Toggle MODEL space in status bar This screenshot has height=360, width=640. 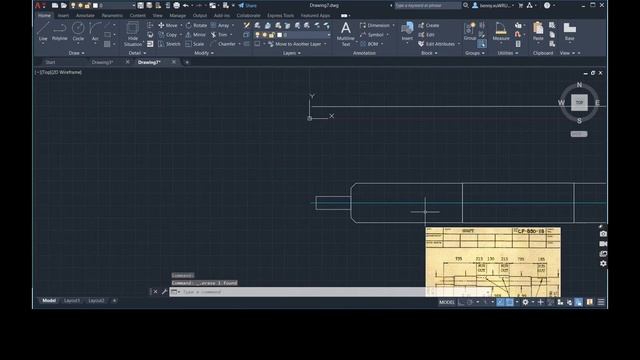click(447, 302)
